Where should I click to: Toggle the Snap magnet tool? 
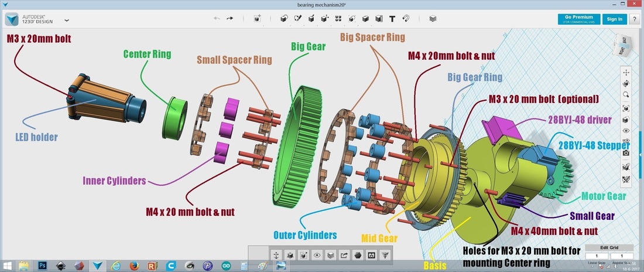click(x=406, y=19)
